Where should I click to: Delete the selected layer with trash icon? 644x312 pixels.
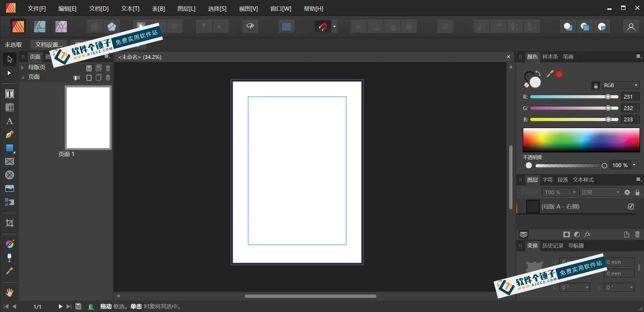click(x=637, y=234)
